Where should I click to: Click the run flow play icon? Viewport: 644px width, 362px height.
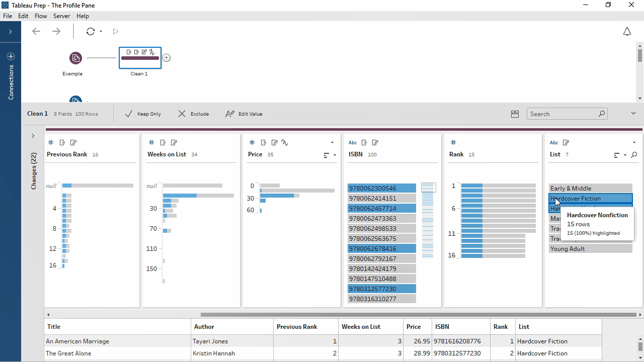point(116,31)
